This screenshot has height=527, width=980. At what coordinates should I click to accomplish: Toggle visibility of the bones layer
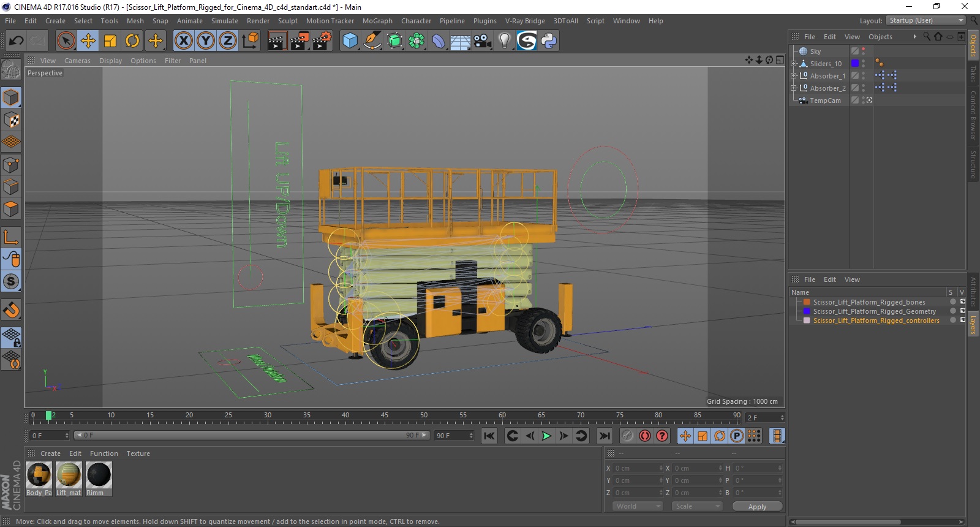click(962, 302)
